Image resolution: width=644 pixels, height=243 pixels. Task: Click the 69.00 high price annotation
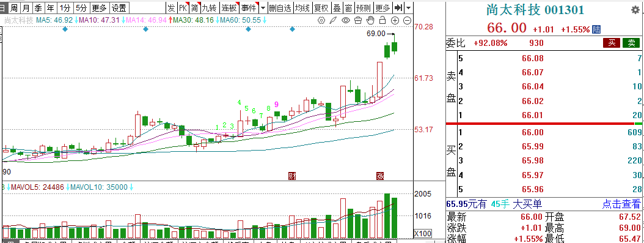tap(376, 34)
